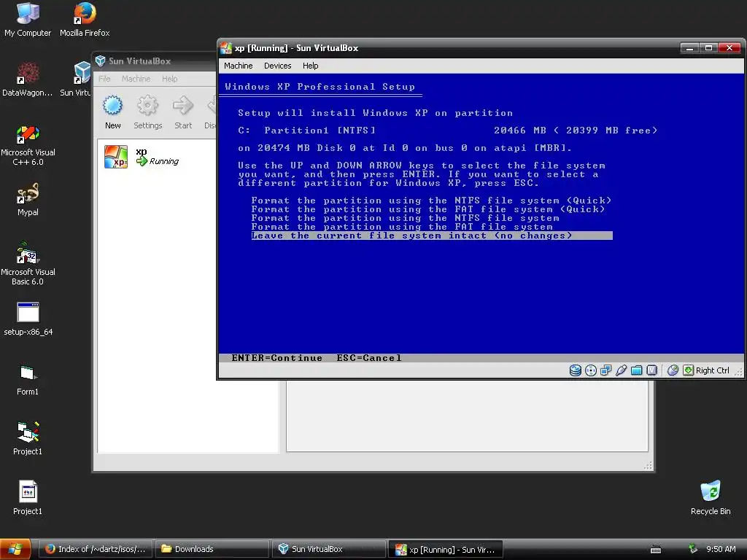The image size is (747, 560).
Task: Click the mouse integration status icon
Action: point(673,370)
